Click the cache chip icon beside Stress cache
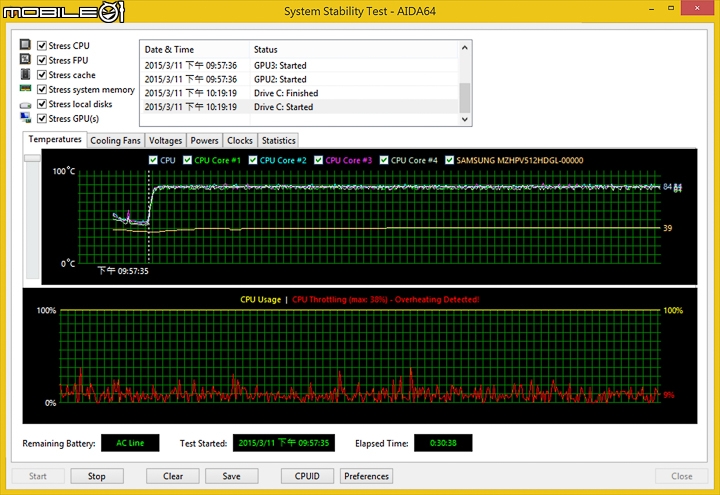This screenshot has height=495, width=720. (x=25, y=74)
